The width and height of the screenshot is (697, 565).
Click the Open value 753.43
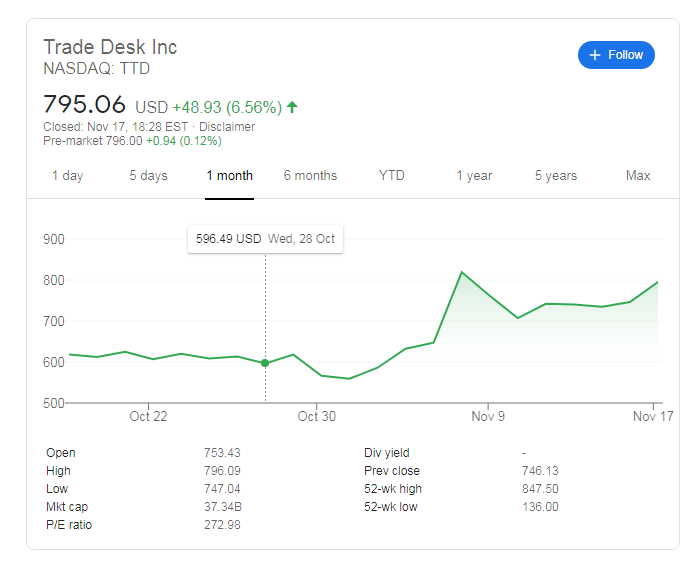click(x=222, y=453)
